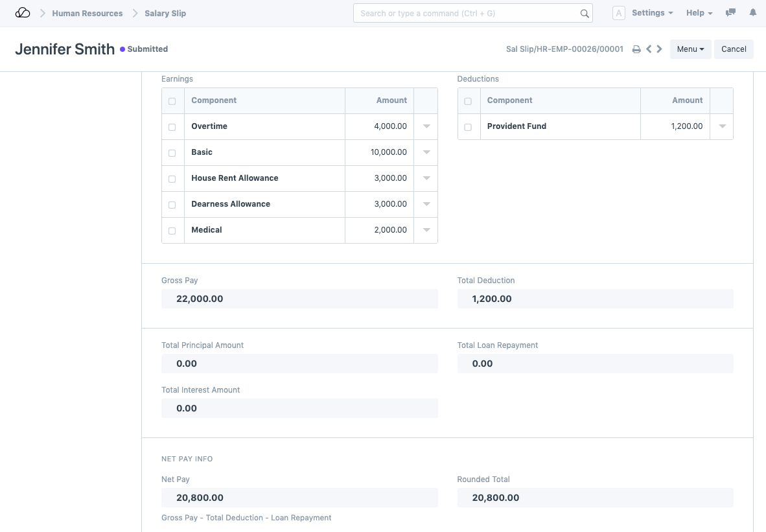Check the Medical earnings row checkbox
Screen dimensions: 766x532
tap(172, 231)
